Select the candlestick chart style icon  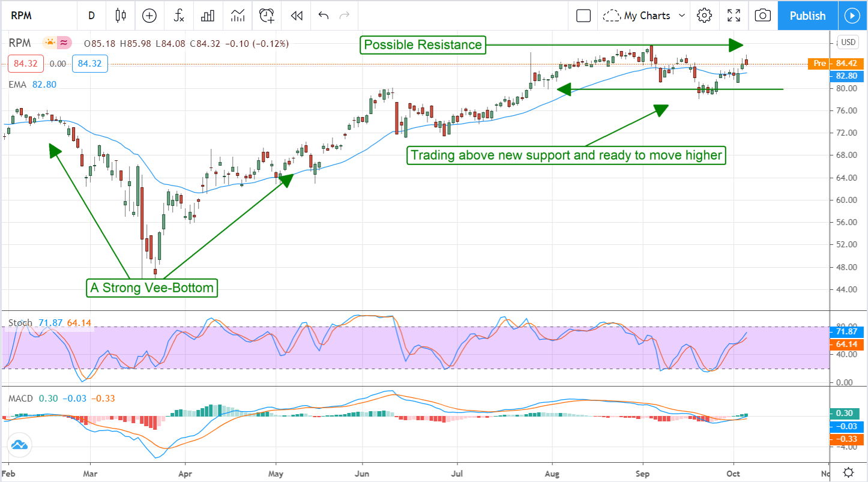(x=120, y=16)
